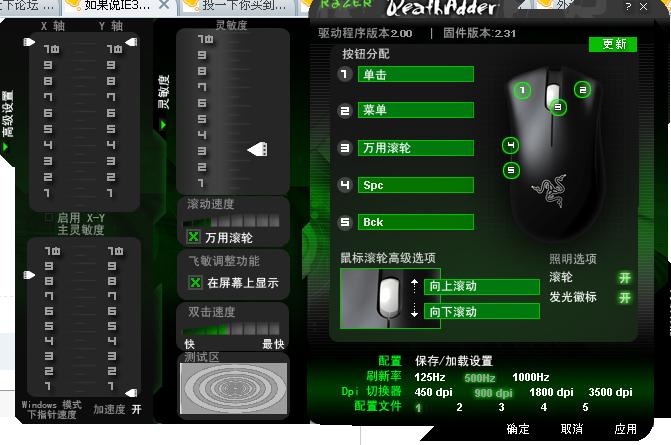Click Windows pointer speed slider handle

pos(29,275)
